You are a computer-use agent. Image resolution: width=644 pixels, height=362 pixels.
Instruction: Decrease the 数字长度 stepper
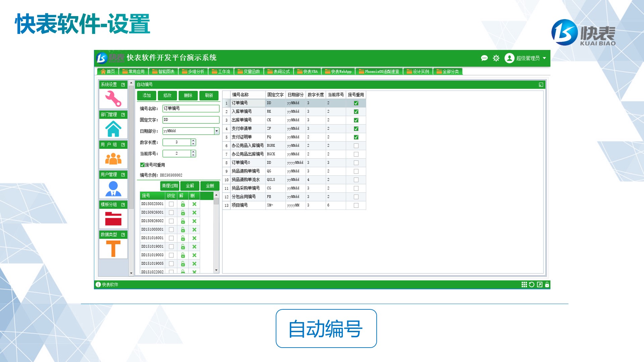pos(193,144)
